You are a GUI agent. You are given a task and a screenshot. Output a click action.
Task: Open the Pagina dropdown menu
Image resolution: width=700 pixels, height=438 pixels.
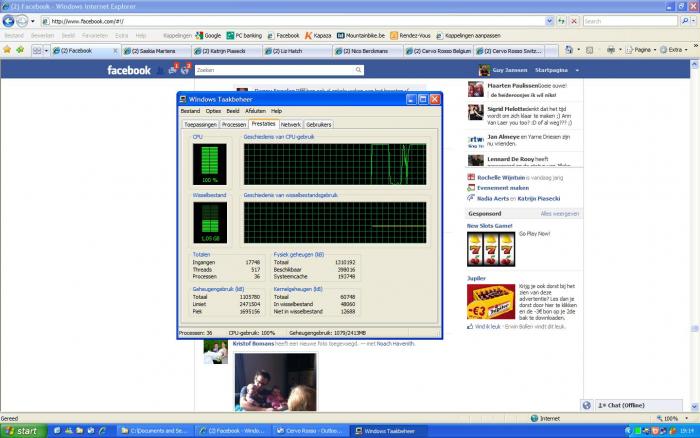(x=641, y=50)
